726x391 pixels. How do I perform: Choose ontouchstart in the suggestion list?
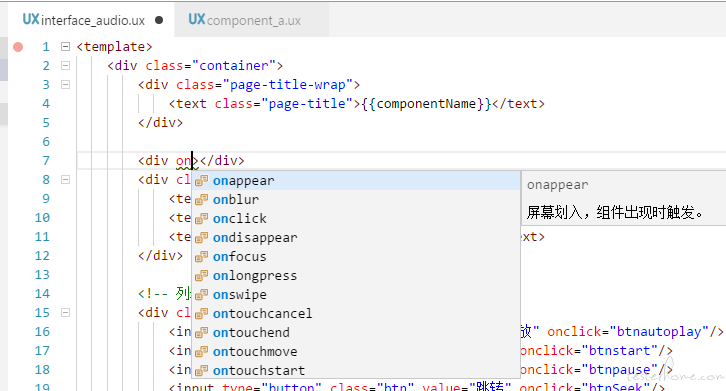pos(356,370)
